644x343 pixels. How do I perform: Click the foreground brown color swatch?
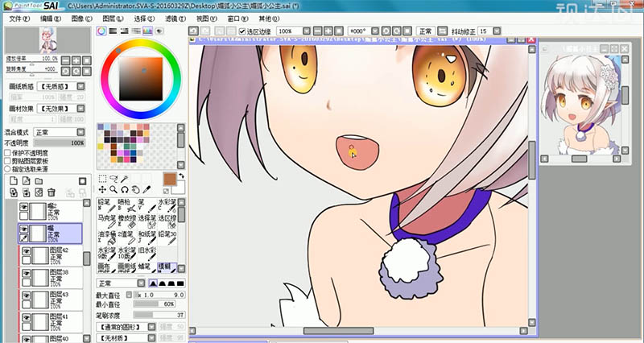pyautogui.click(x=170, y=179)
